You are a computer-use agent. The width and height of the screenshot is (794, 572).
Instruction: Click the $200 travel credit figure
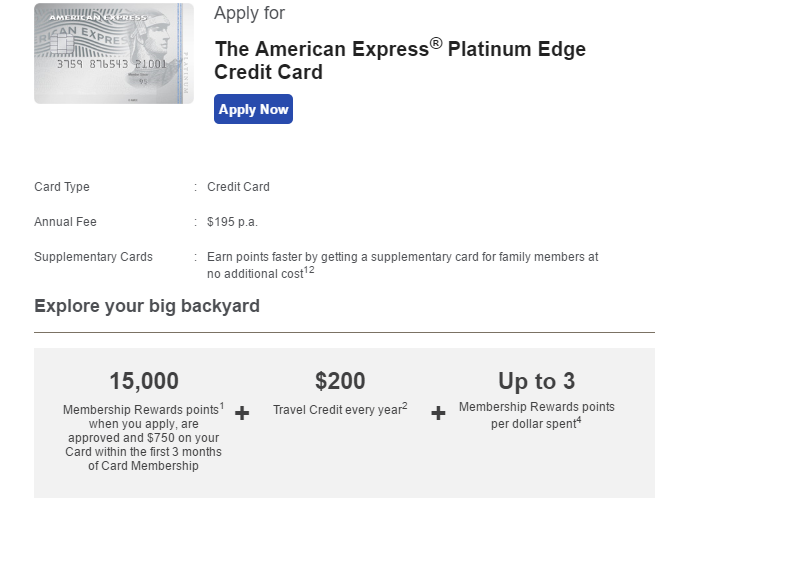click(340, 381)
